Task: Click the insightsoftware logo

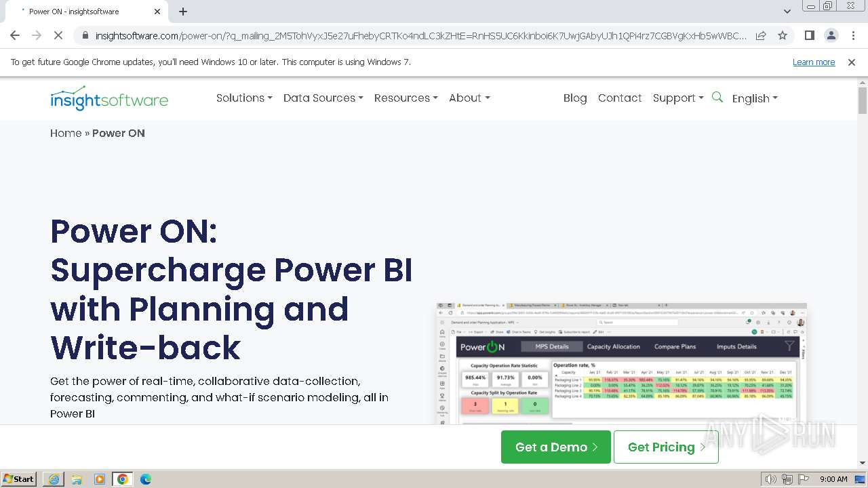Action: [109, 98]
